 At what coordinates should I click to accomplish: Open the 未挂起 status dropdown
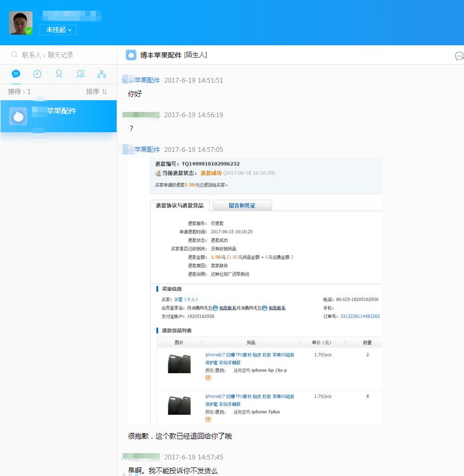tap(55, 30)
